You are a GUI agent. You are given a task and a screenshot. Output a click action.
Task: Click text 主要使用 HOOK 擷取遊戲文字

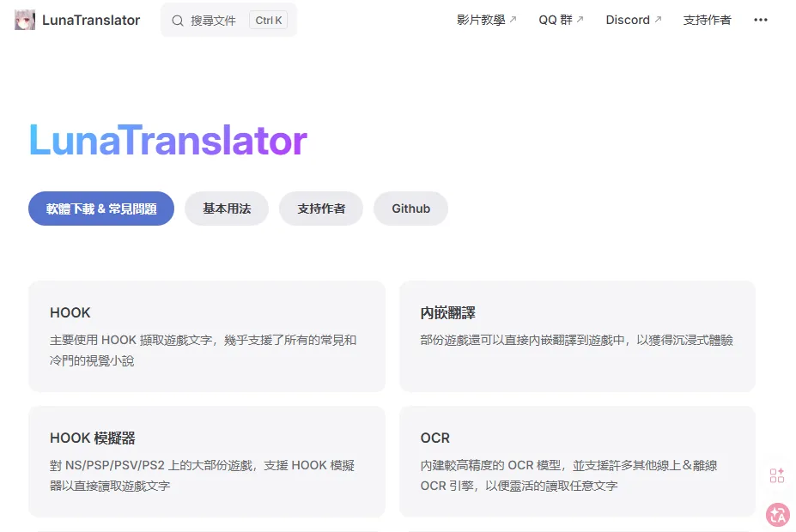[x=131, y=340]
